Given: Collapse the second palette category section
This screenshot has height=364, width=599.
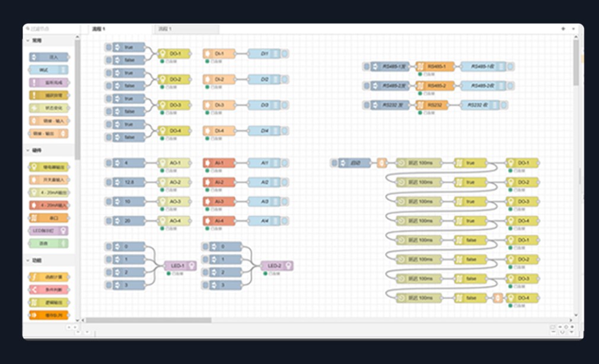Looking at the screenshot, I should (x=27, y=151).
